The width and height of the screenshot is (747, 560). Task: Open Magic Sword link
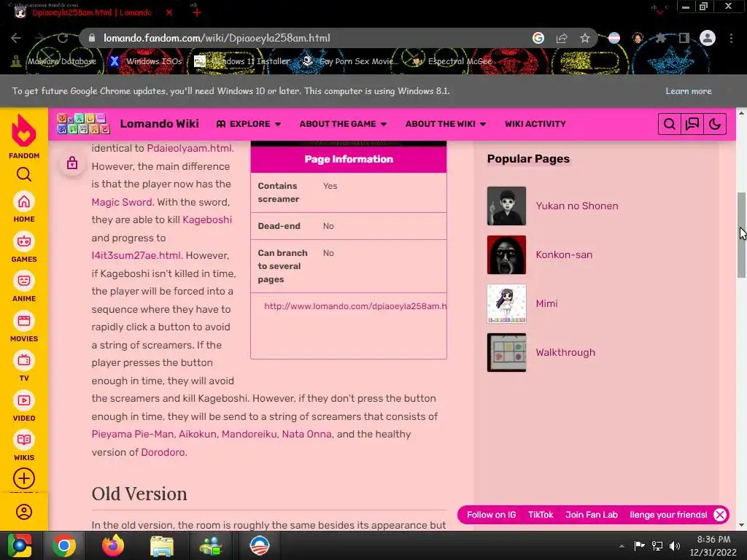(x=122, y=202)
